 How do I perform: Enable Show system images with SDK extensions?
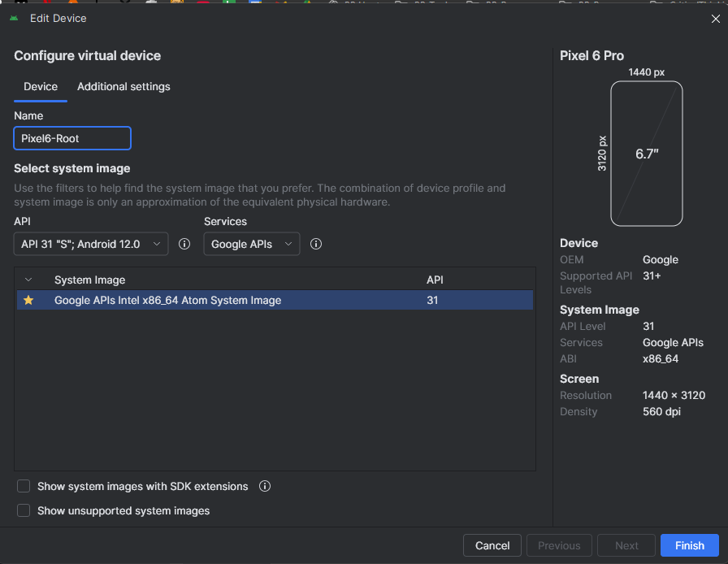point(24,486)
